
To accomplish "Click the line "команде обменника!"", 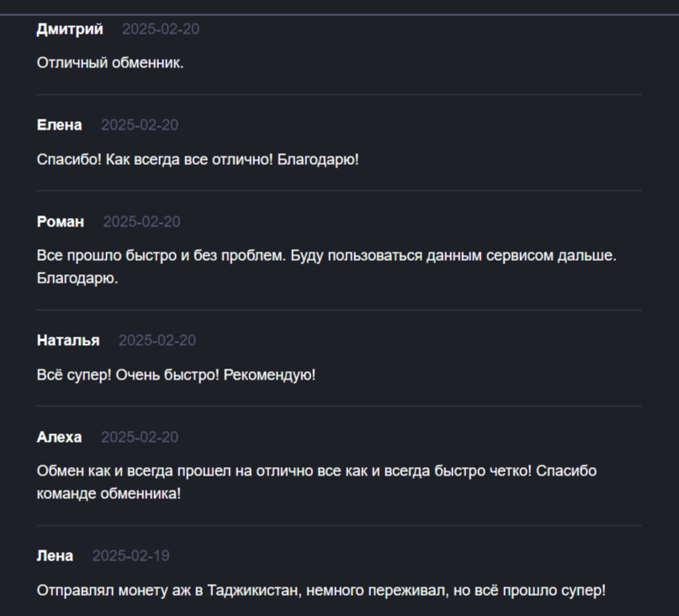I will 109,493.
